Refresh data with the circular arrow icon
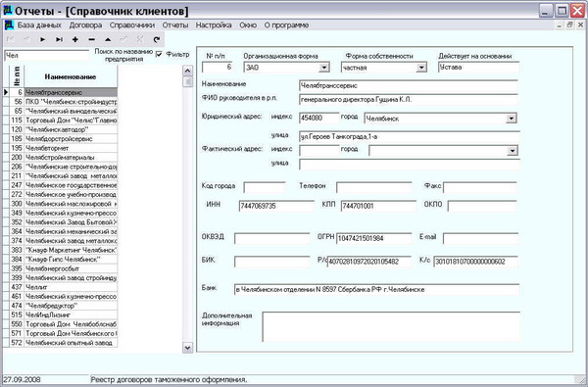This screenshot has height=387, width=588. point(157,39)
